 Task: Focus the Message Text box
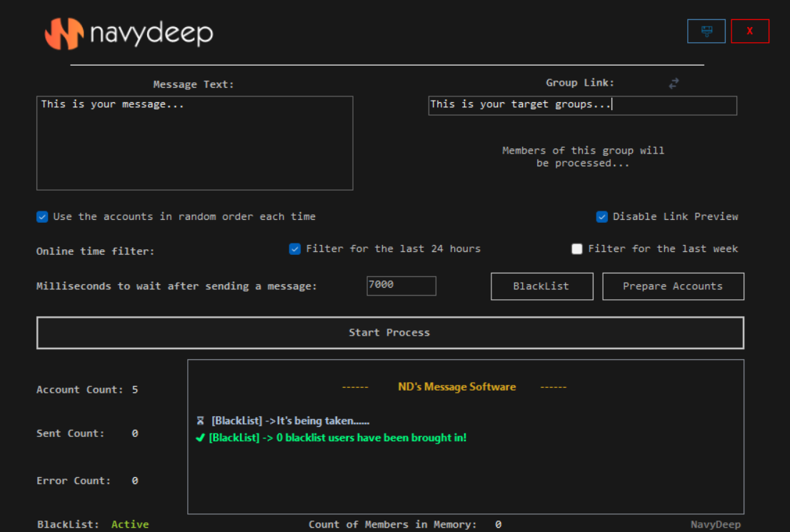194,143
